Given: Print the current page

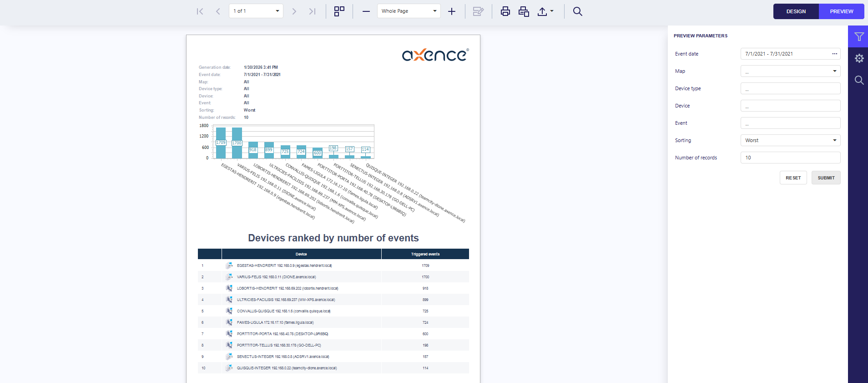Looking at the screenshot, I should point(524,11).
